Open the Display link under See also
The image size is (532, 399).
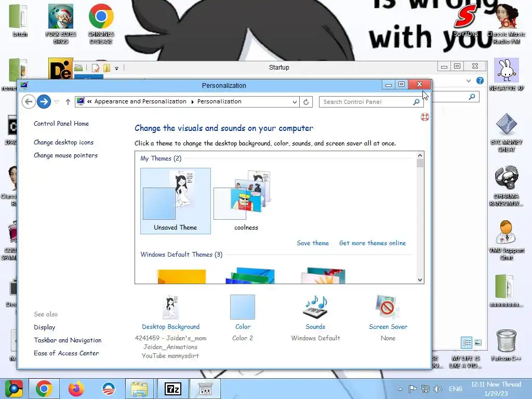[x=45, y=327]
